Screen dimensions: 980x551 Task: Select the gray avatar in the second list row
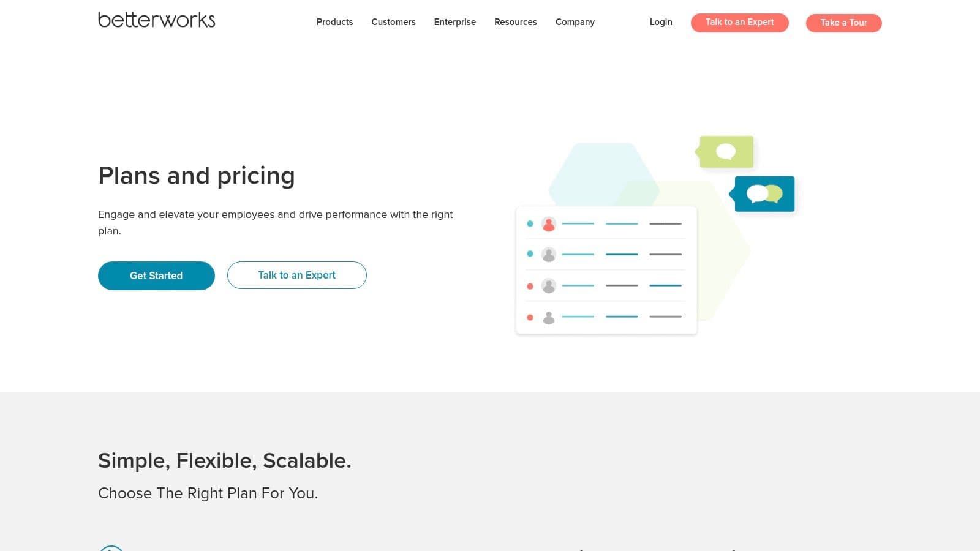click(549, 254)
